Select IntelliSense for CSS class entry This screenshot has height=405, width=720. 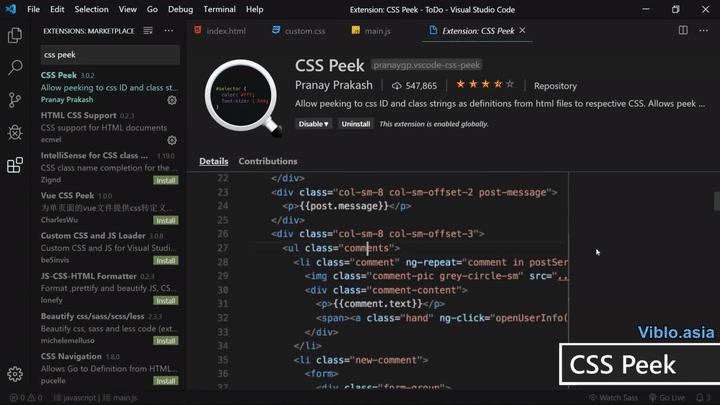pos(109,168)
